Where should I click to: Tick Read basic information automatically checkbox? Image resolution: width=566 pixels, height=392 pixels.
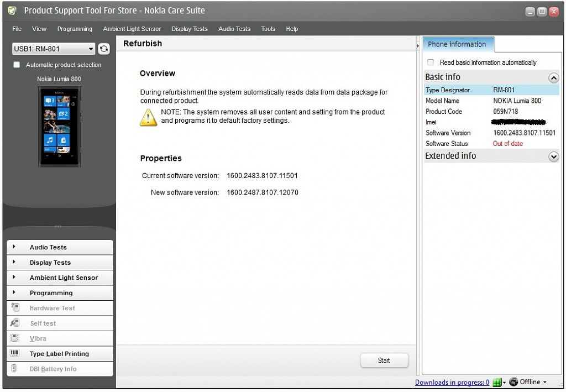click(431, 62)
